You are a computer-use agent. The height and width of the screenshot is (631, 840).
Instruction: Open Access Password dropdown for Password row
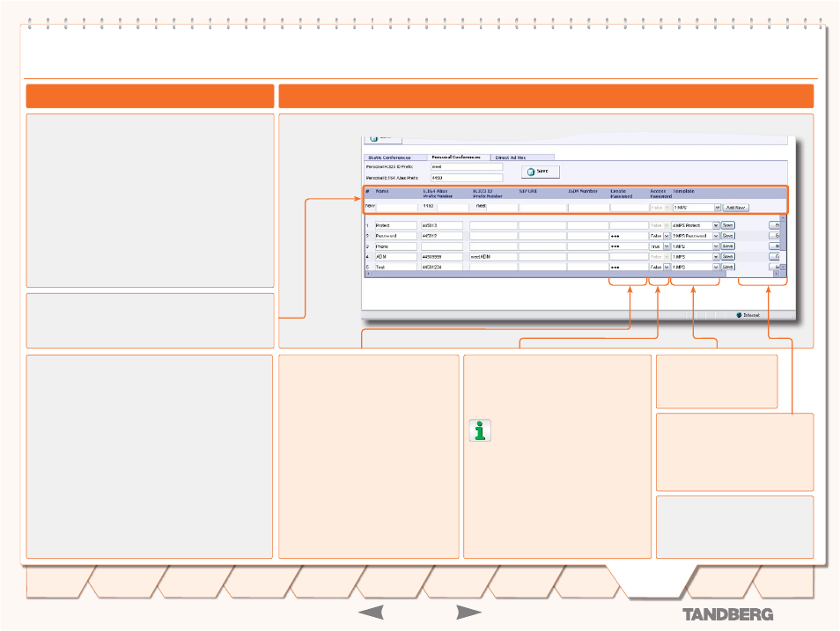(659, 236)
